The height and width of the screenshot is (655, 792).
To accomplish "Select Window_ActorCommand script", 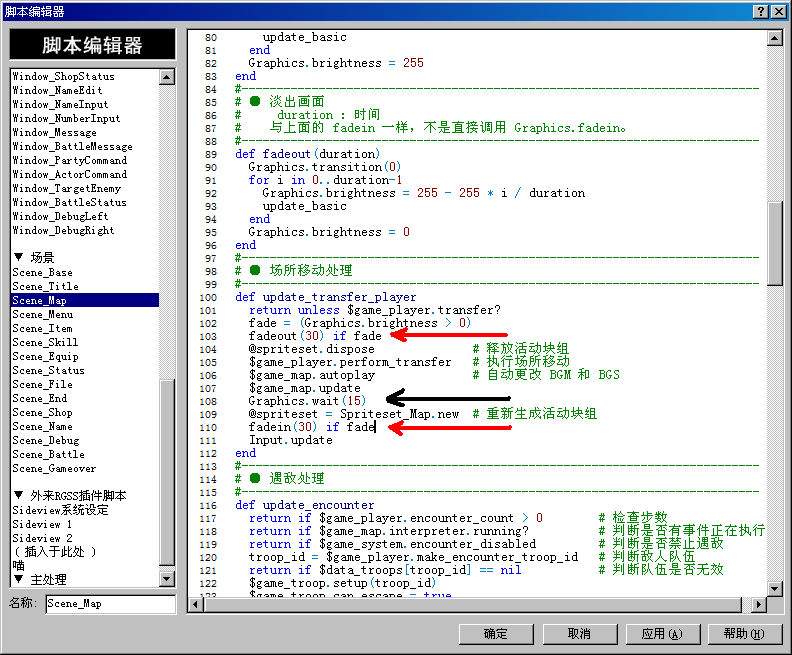I will click(x=70, y=175).
